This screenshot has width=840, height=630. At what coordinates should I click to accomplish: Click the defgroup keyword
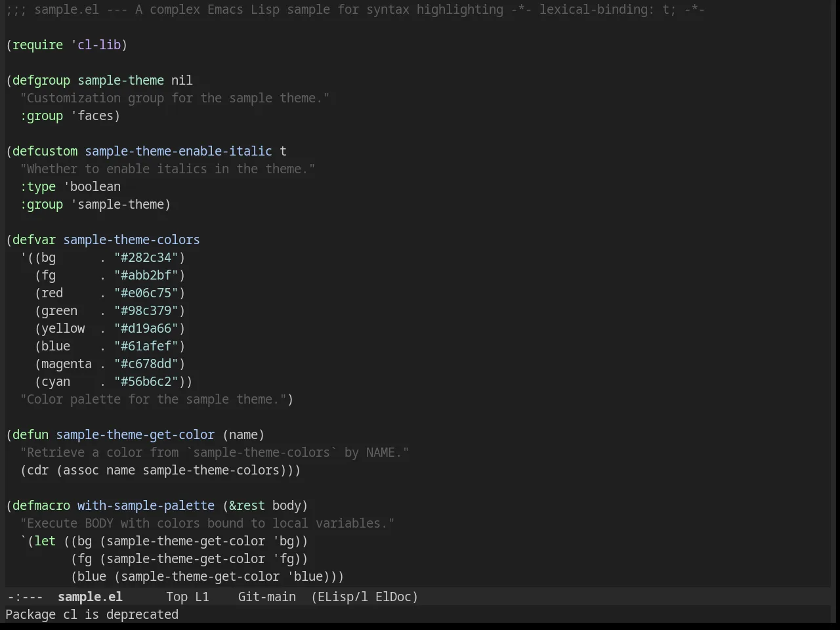tap(41, 80)
